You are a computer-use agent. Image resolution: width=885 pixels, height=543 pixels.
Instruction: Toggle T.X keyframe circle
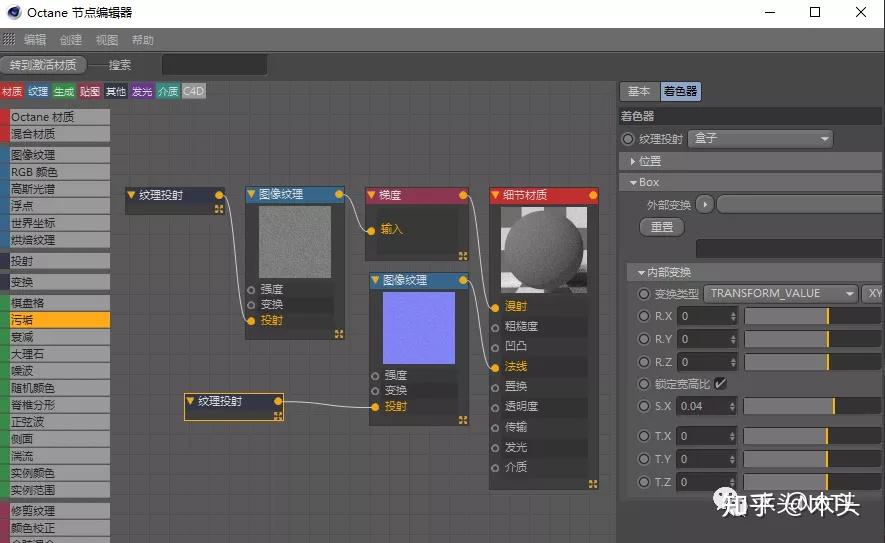coord(644,436)
